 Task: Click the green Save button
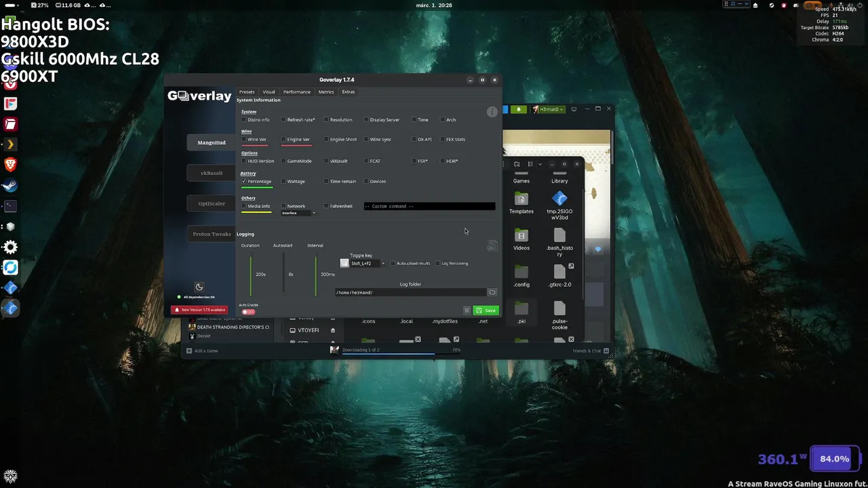[486, 310]
